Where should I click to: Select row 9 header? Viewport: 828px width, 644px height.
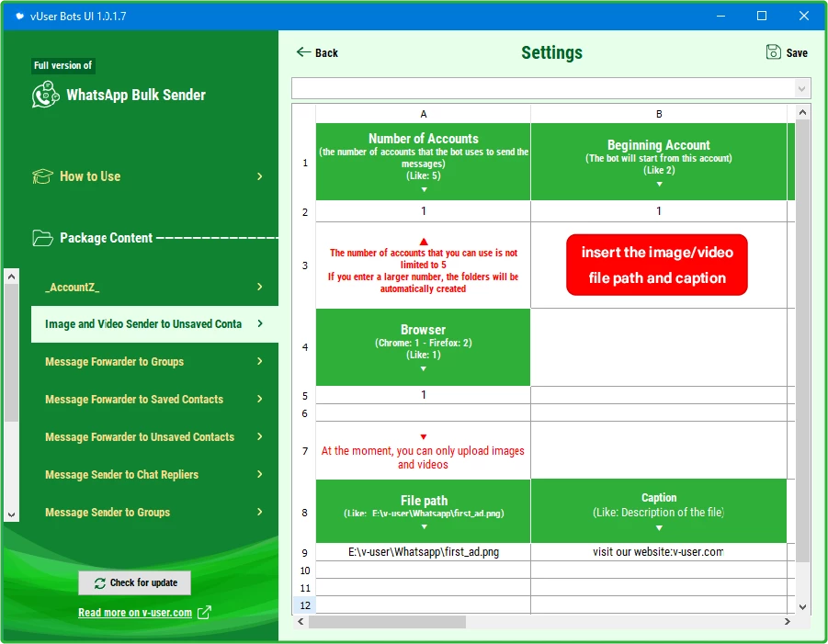305,553
